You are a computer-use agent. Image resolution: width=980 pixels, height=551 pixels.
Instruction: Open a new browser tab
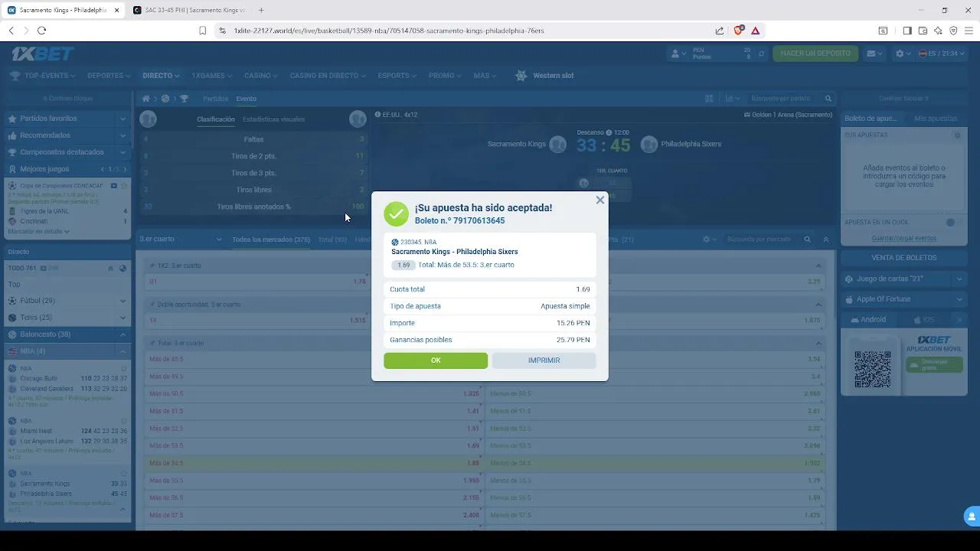click(261, 10)
